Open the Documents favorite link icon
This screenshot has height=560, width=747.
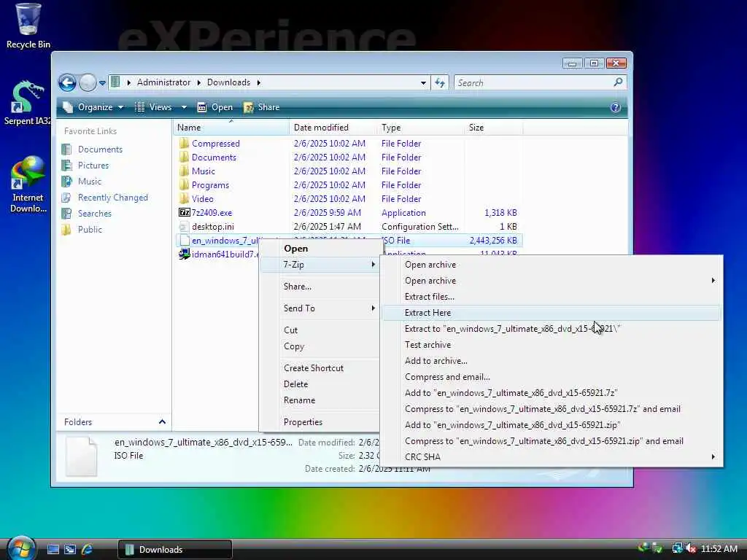pos(66,149)
